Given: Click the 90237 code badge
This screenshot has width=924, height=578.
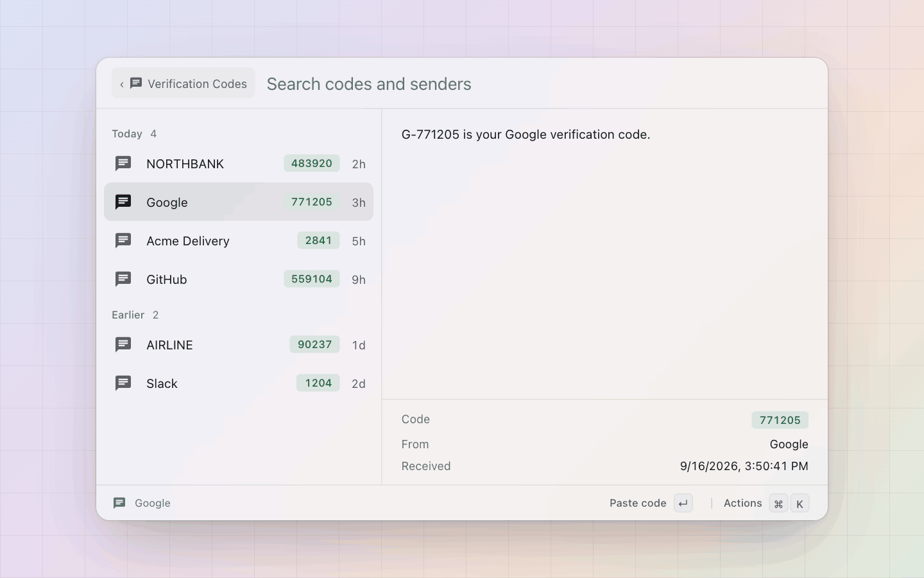Looking at the screenshot, I should click(x=314, y=344).
